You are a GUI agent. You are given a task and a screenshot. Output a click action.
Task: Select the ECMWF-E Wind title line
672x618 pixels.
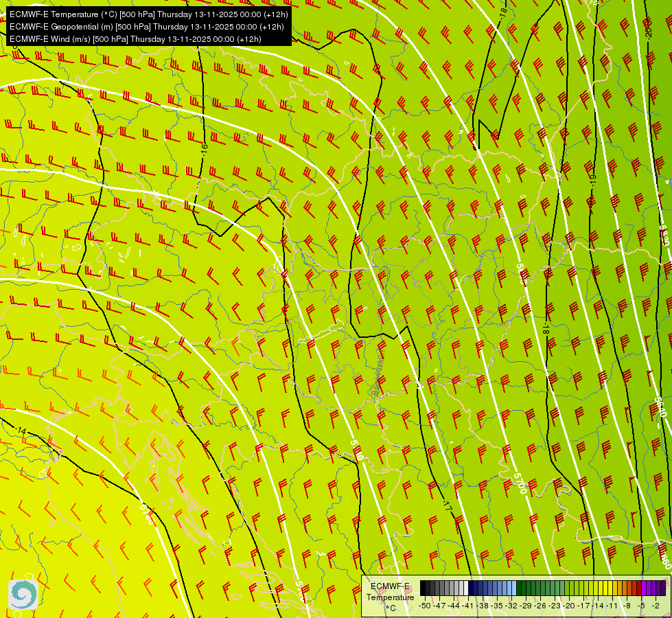[x=135, y=39]
